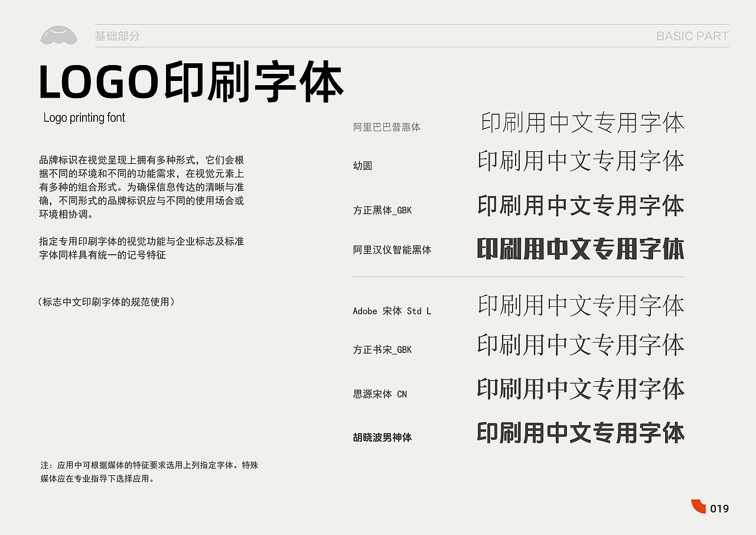The height and width of the screenshot is (535, 756).
Task: Click the page number 019
Action: click(719, 508)
